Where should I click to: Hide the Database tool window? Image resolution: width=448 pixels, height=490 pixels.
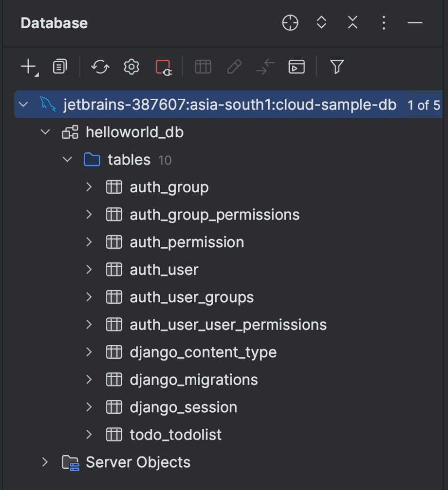coord(415,23)
